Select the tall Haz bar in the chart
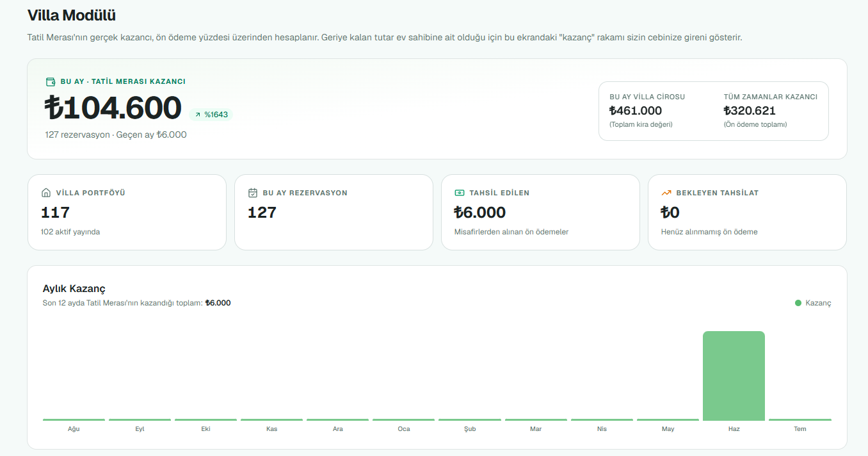 click(734, 376)
